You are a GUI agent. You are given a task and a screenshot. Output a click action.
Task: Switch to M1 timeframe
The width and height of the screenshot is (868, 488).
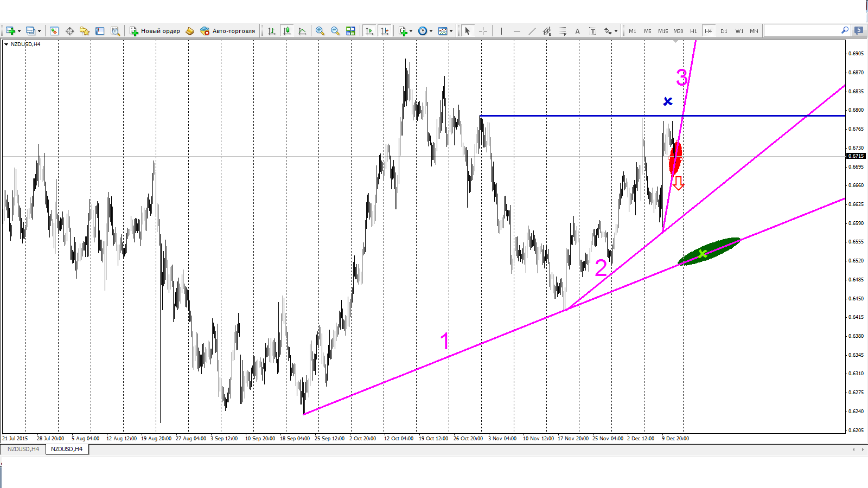tap(633, 31)
